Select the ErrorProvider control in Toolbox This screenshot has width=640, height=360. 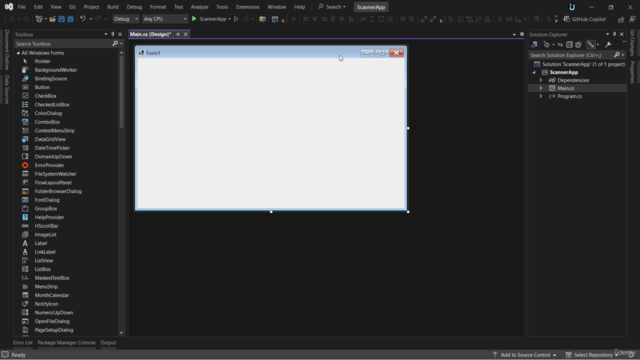(49, 165)
